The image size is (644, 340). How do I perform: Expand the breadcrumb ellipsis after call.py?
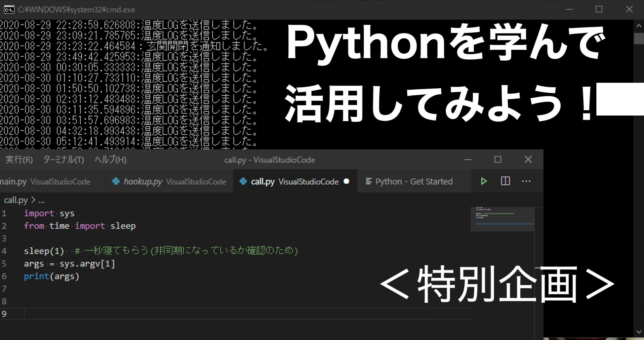pyautogui.click(x=41, y=201)
